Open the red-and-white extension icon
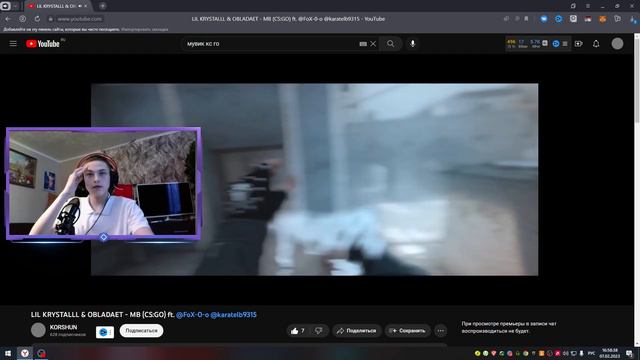The width and height of the screenshot is (640, 360). [588, 19]
